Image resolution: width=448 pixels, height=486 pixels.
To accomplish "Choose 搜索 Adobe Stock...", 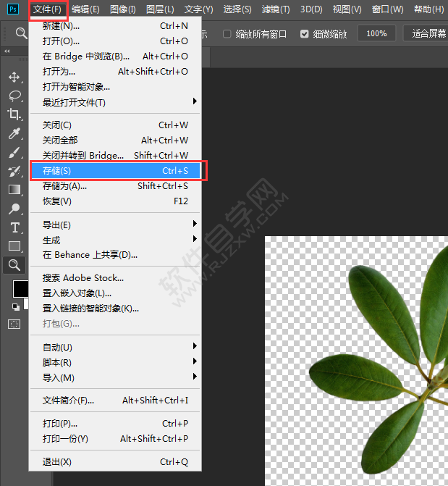I will pyautogui.click(x=115, y=277).
